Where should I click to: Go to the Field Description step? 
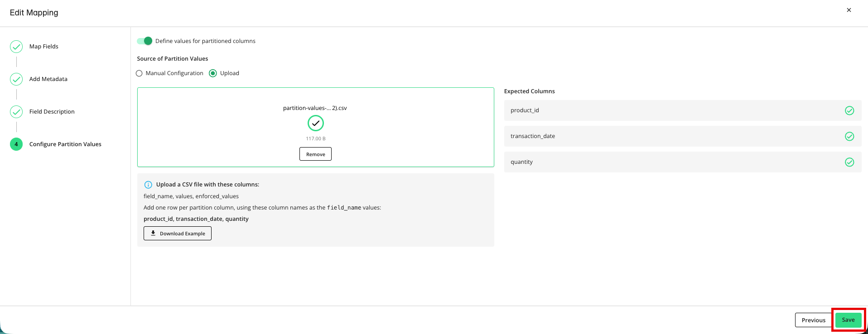(x=52, y=111)
